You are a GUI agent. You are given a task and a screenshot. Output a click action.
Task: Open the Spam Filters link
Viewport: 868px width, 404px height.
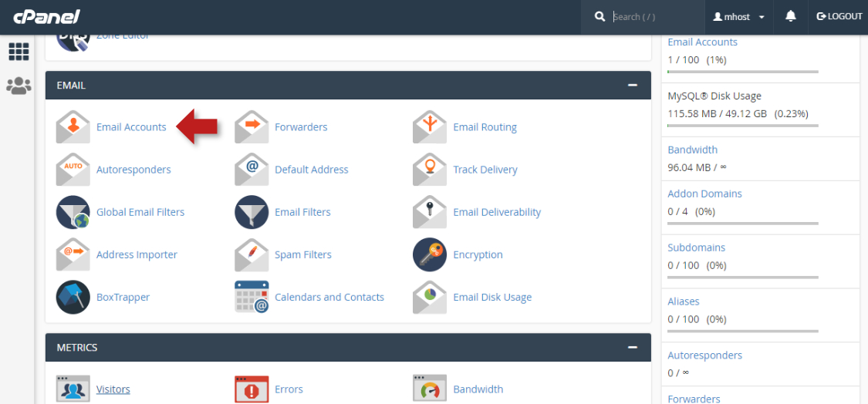coord(302,254)
